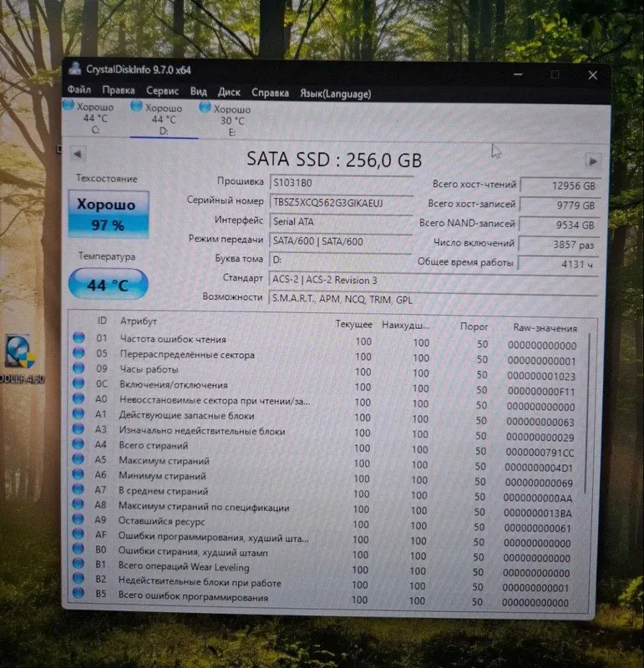Click status circle for attribute A8

79,504
